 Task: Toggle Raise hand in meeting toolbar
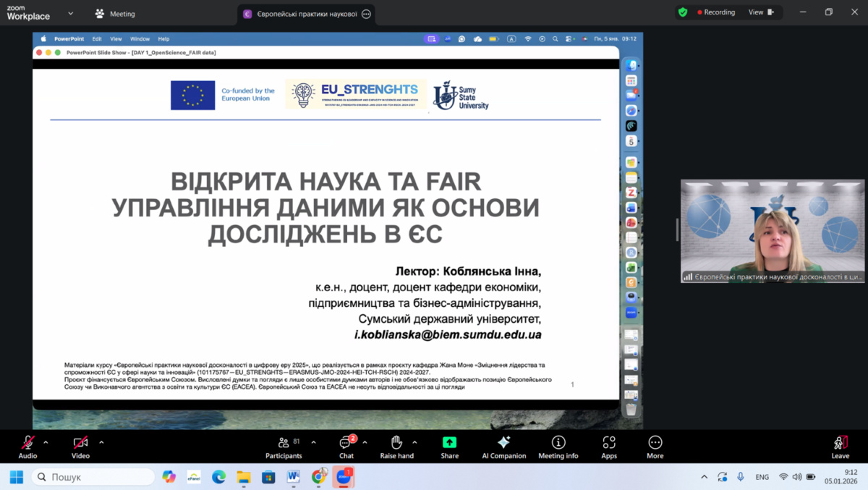[396, 446]
